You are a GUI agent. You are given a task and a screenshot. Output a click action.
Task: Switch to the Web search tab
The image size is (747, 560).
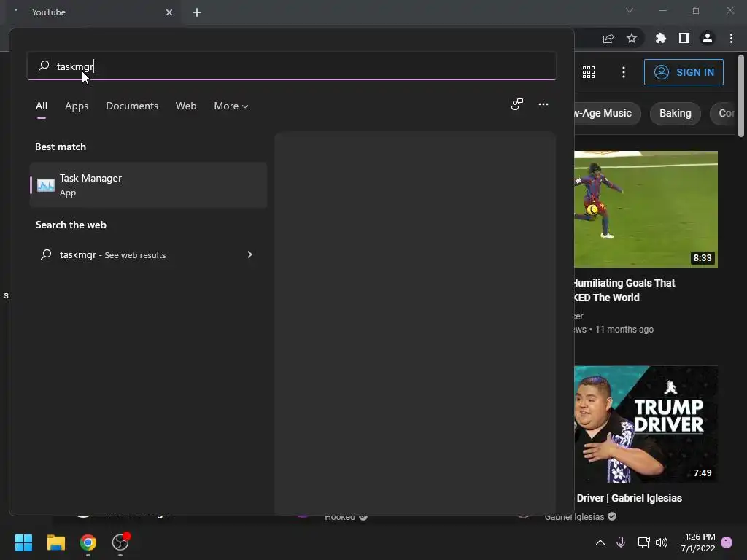[x=186, y=106]
